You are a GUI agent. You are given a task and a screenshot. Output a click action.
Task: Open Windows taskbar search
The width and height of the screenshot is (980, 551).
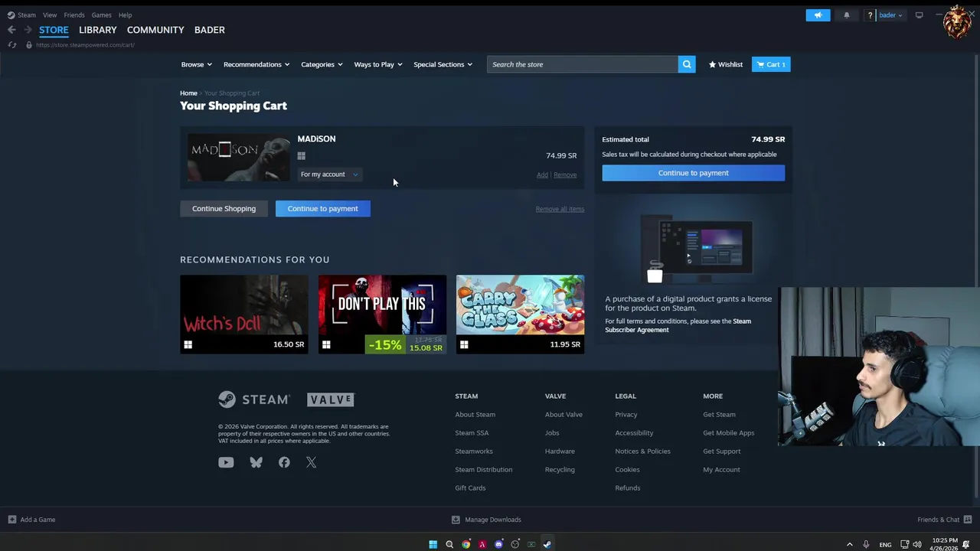click(449, 544)
